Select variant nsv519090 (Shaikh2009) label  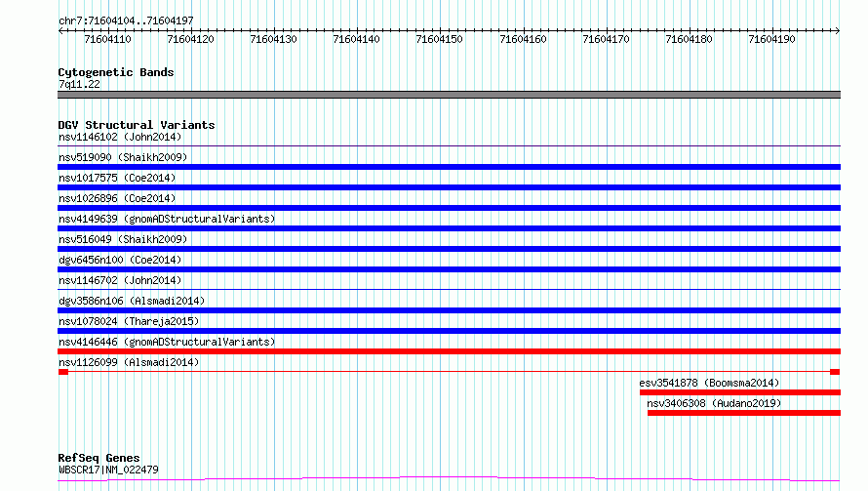pyautogui.click(x=123, y=157)
